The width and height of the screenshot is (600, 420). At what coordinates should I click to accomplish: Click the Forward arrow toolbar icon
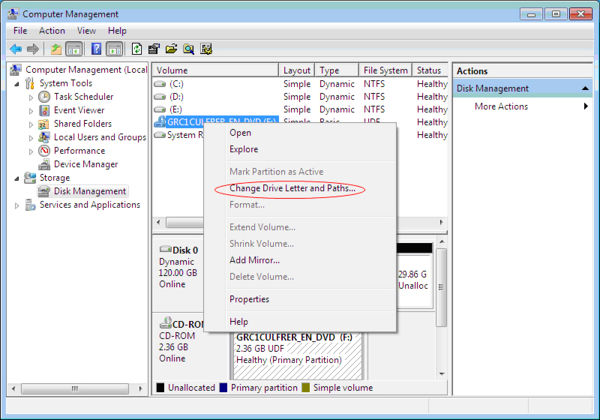pos(33,49)
